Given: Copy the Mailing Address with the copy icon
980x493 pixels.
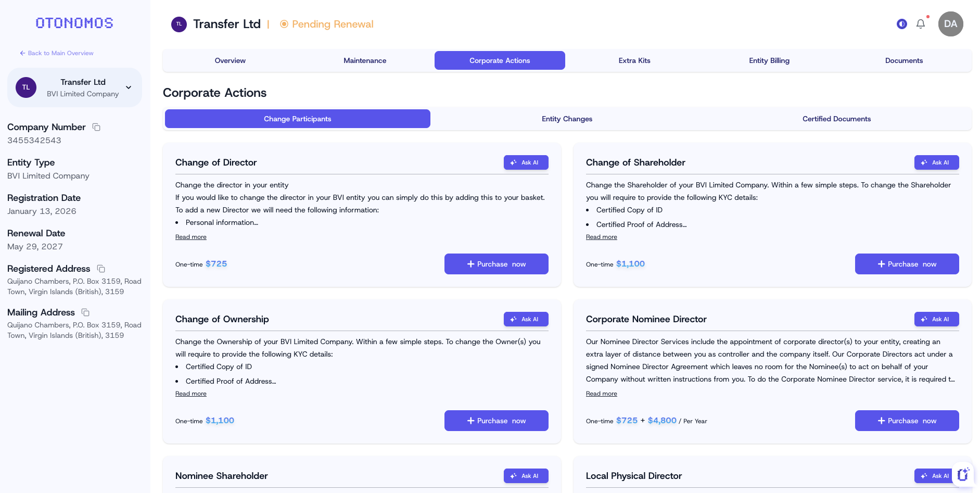Looking at the screenshot, I should click(x=85, y=312).
